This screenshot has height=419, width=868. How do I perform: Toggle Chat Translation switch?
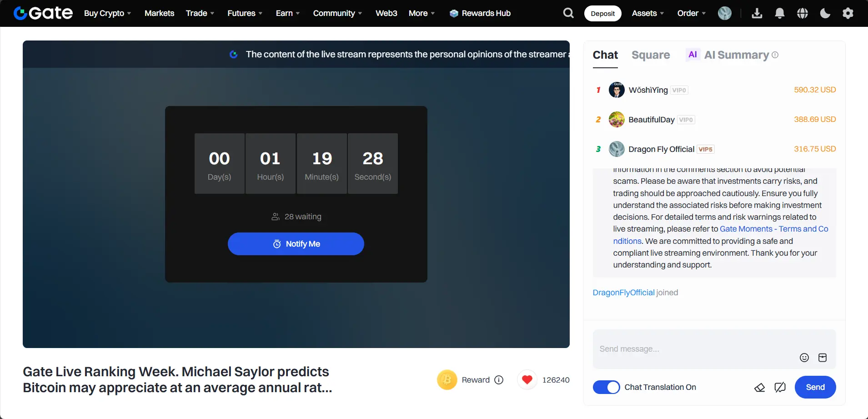click(x=606, y=387)
